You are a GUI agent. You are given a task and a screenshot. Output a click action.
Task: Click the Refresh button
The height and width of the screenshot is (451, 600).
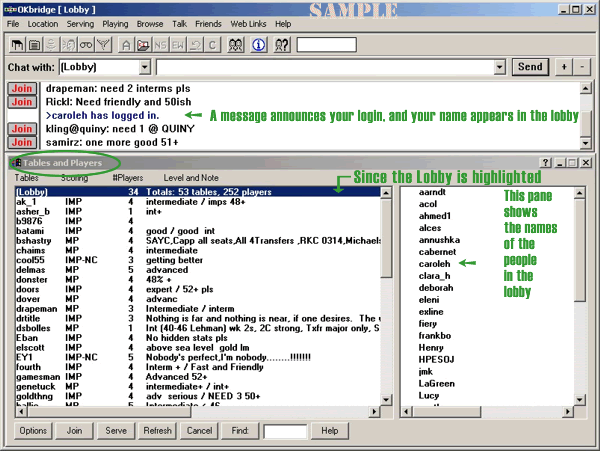tap(157, 431)
